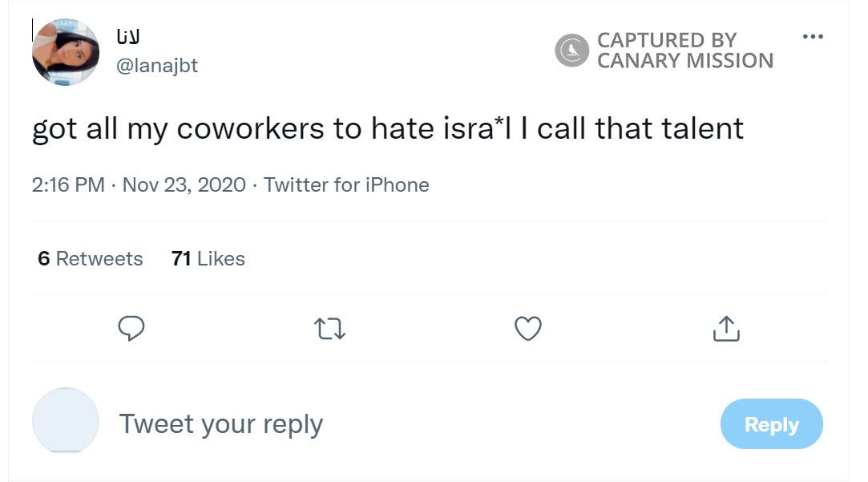The image size is (868, 482).
Task: Click the reply speech bubble icon
Action: click(x=131, y=329)
